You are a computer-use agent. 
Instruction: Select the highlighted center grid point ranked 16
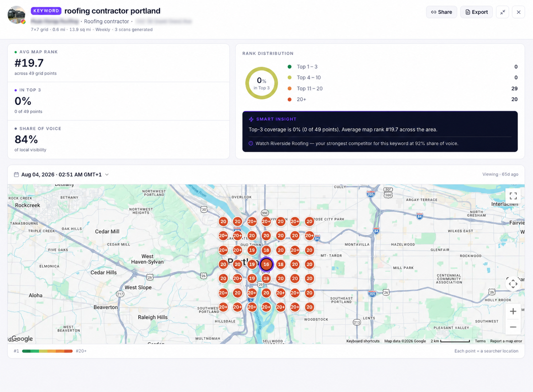point(266,264)
